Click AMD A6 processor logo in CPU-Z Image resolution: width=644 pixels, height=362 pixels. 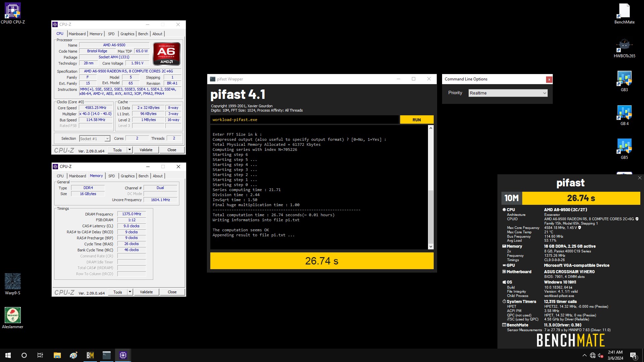tap(167, 54)
